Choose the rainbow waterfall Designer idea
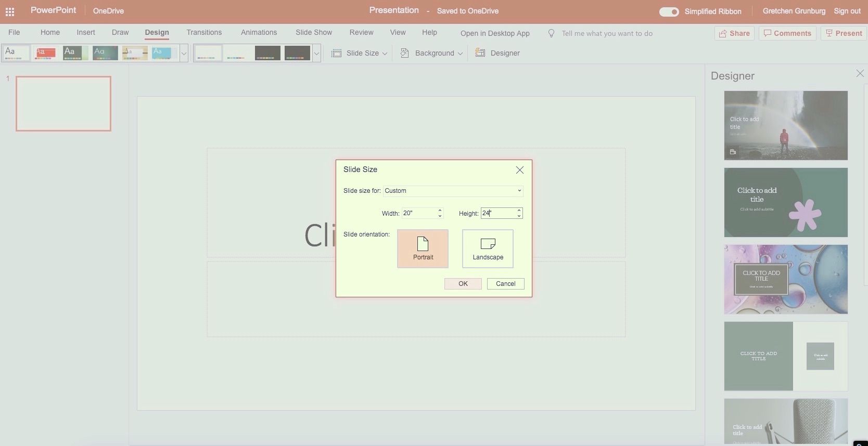868x446 pixels. pyautogui.click(x=786, y=125)
